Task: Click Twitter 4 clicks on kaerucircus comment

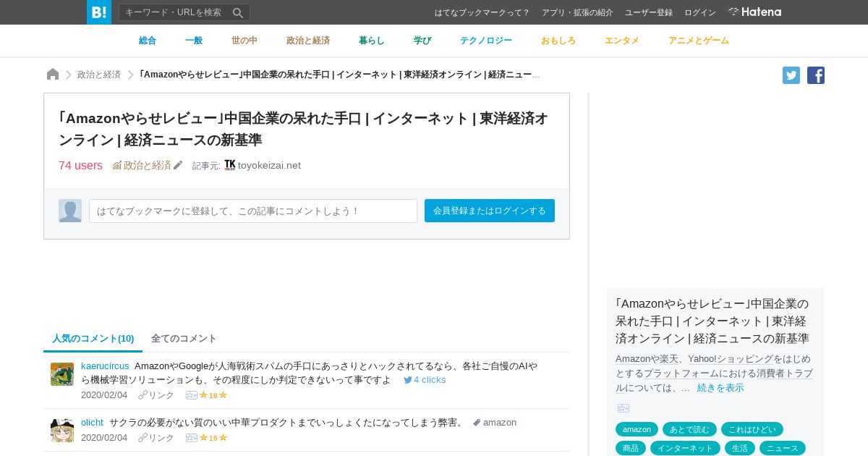Action: click(425, 380)
